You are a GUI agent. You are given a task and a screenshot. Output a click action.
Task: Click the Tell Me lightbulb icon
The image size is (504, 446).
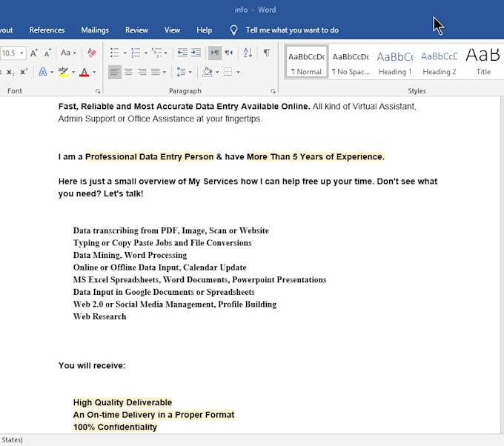click(x=233, y=30)
